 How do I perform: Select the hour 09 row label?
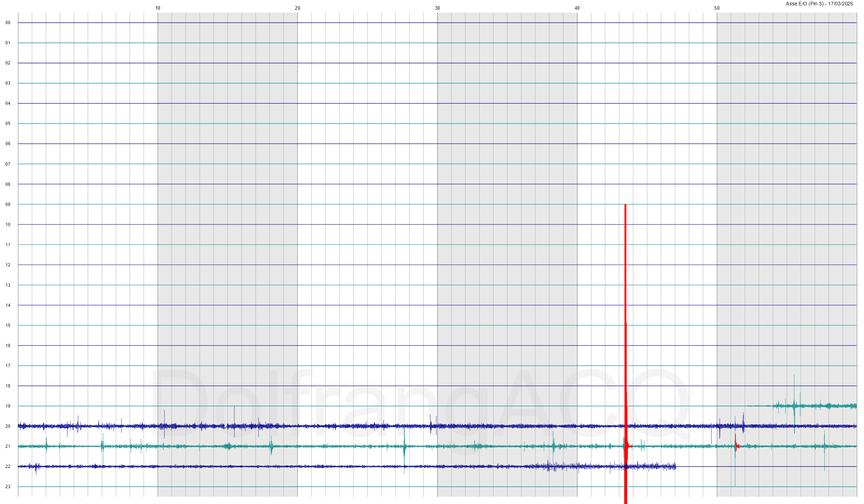(x=8, y=204)
